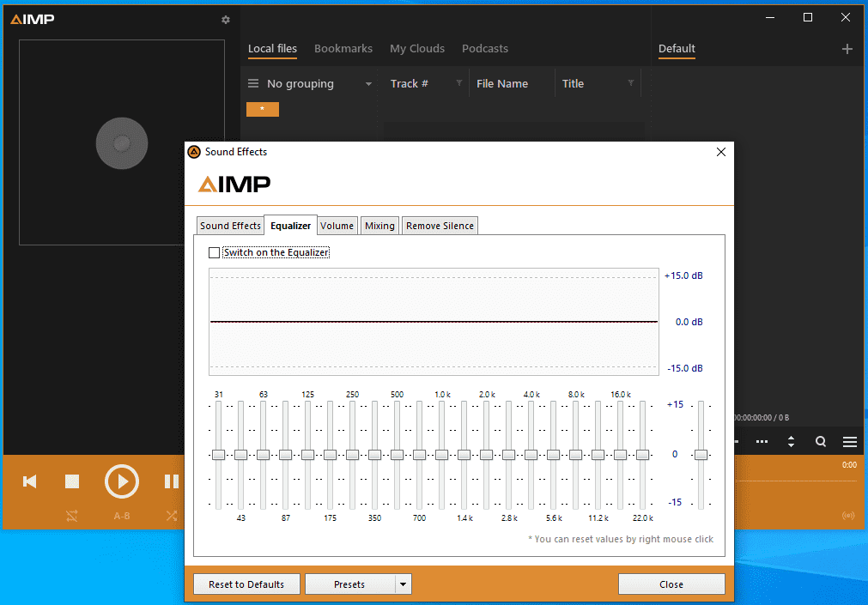The image size is (868, 605).
Task: Open the three-dots more options icon
Action: pos(762,442)
